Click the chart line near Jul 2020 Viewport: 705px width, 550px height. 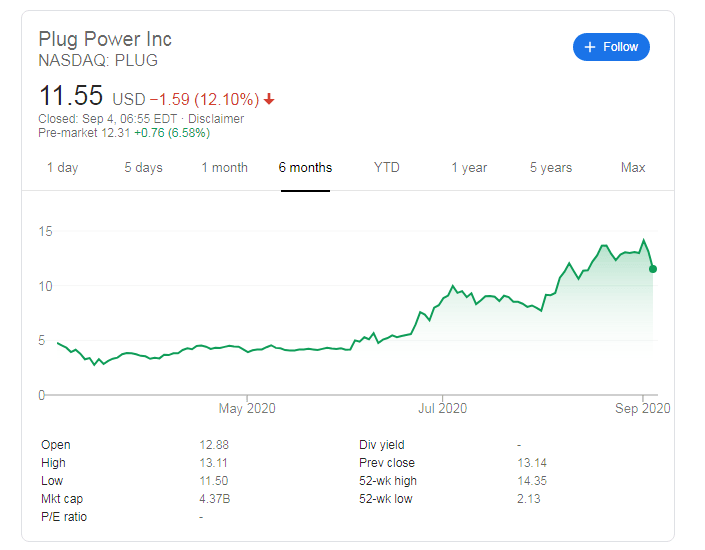tap(441, 296)
